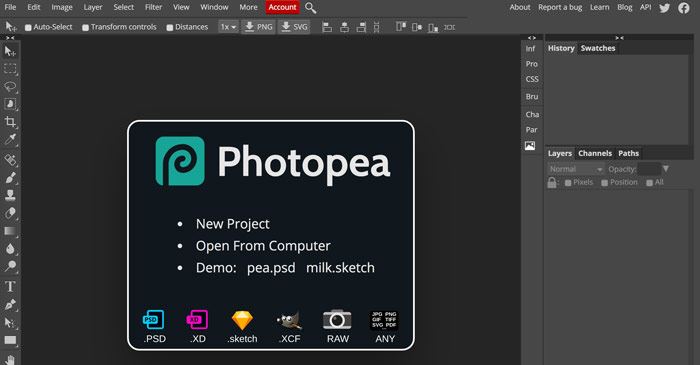The image size is (700, 365).
Task: Open the Image menu
Action: point(62,7)
